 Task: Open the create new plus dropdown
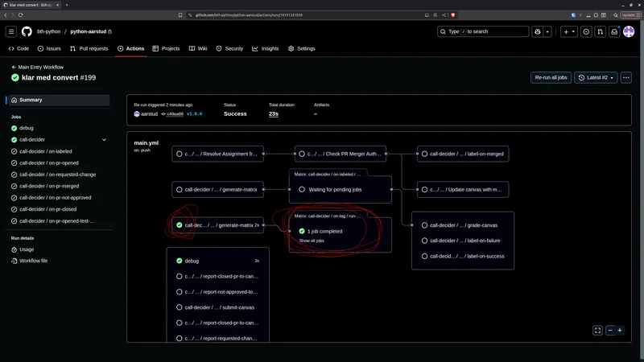pos(569,31)
